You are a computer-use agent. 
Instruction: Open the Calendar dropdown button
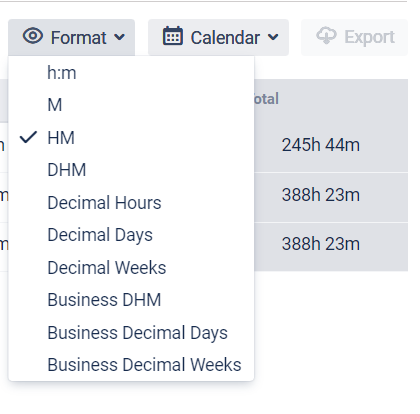pos(218,37)
